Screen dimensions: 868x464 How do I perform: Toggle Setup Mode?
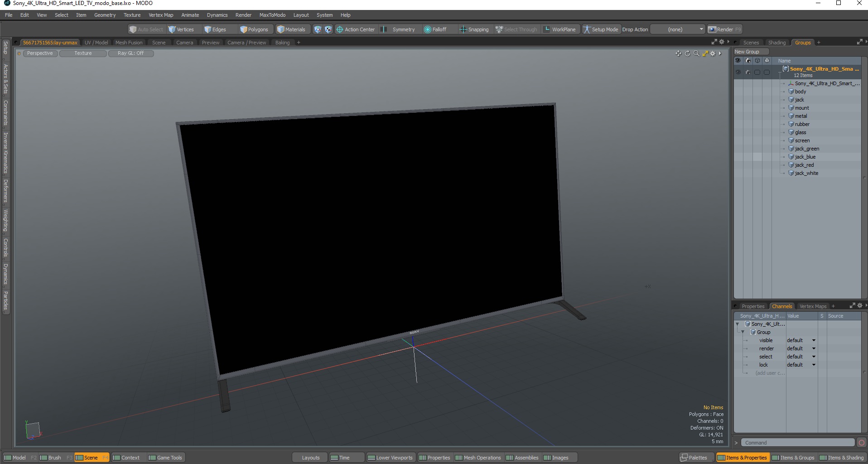coord(601,29)
